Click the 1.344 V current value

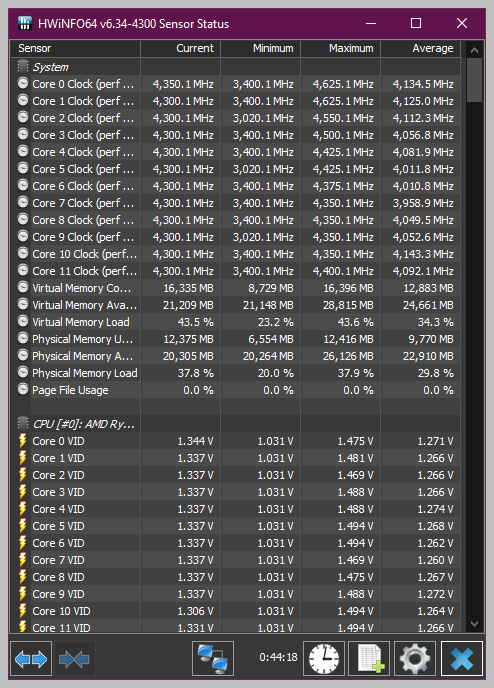click(x=195, y=441)
